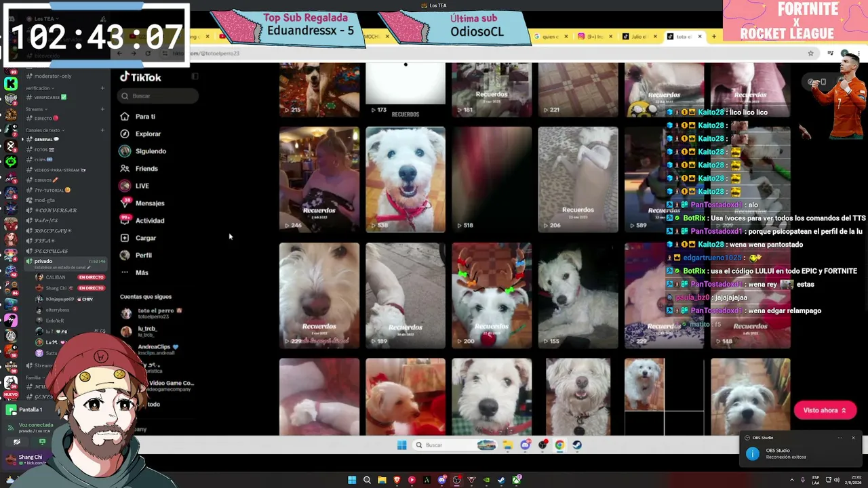868x488 pixels.
Task: Click the TikTok logo
Action: (140, 77)
